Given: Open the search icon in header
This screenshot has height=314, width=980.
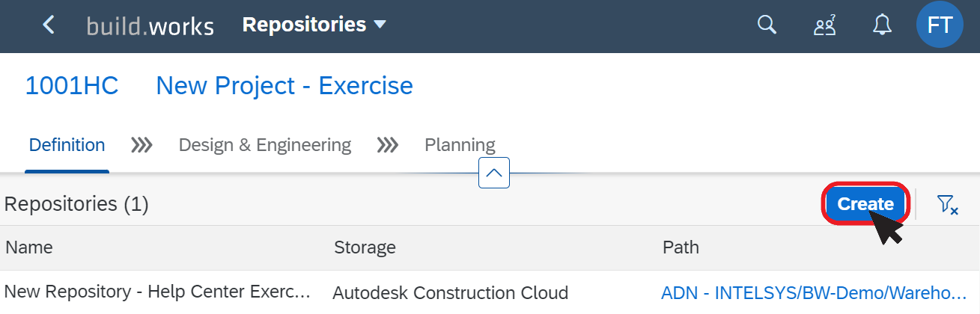Looking at the screenshot, I should coord(767,25).
